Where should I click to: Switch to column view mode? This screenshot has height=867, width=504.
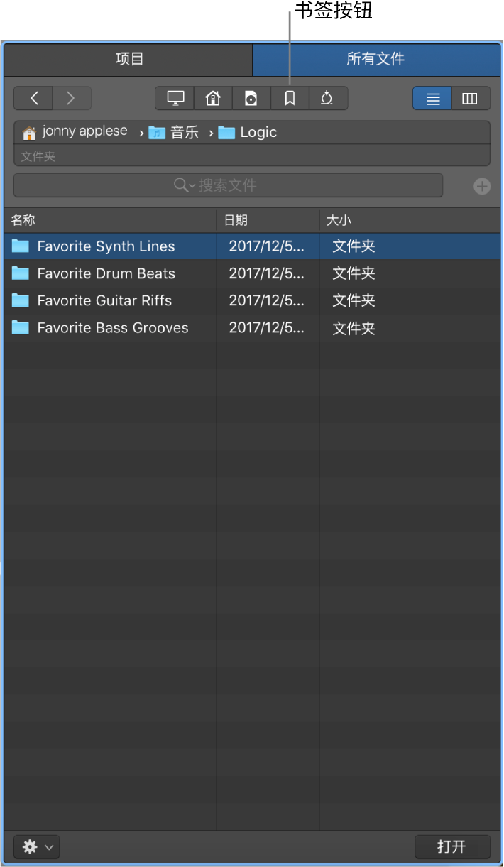point(471,98)
